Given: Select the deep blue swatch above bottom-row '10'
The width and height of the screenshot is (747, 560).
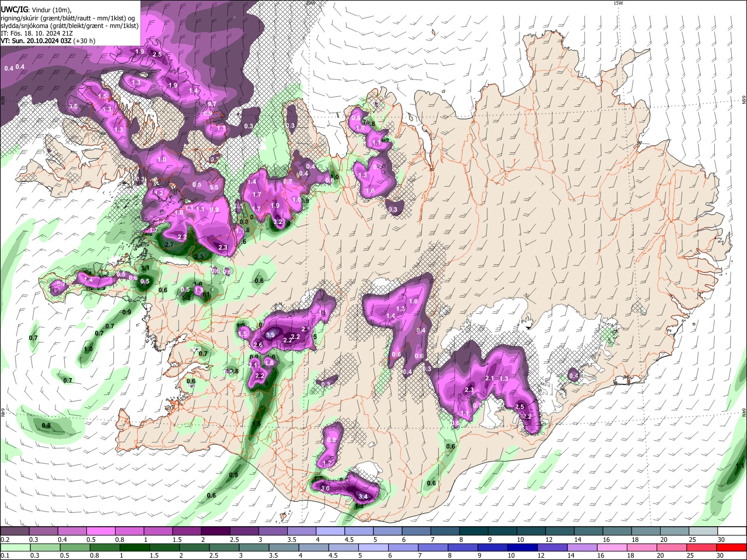Looking at the screenshot, I should (521, 548).
